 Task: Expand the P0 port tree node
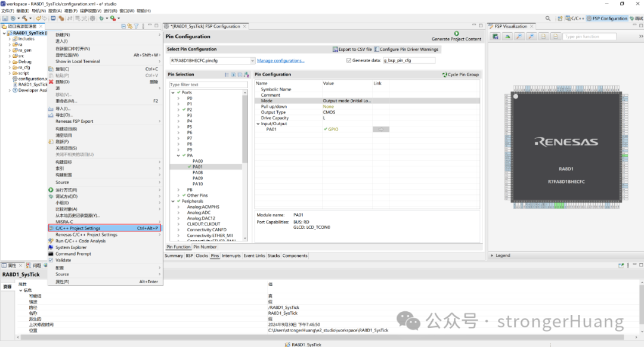pos(178,98)
